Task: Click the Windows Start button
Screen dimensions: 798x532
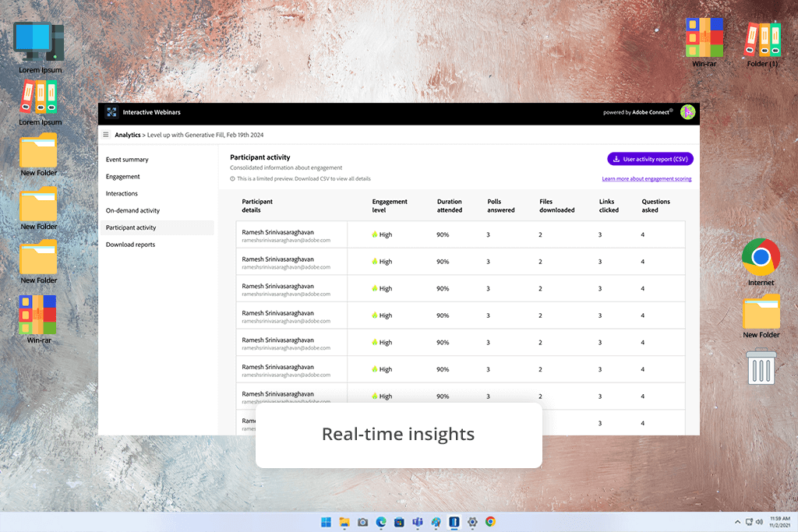Action: tap(326, 522)
